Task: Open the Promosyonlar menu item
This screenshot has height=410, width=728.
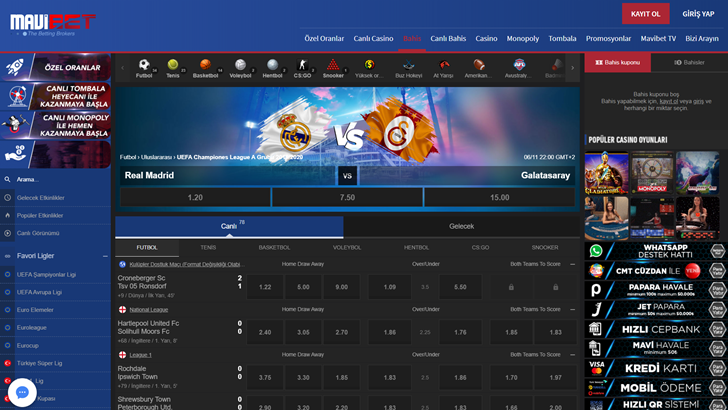Action: (x=608, y=39)
